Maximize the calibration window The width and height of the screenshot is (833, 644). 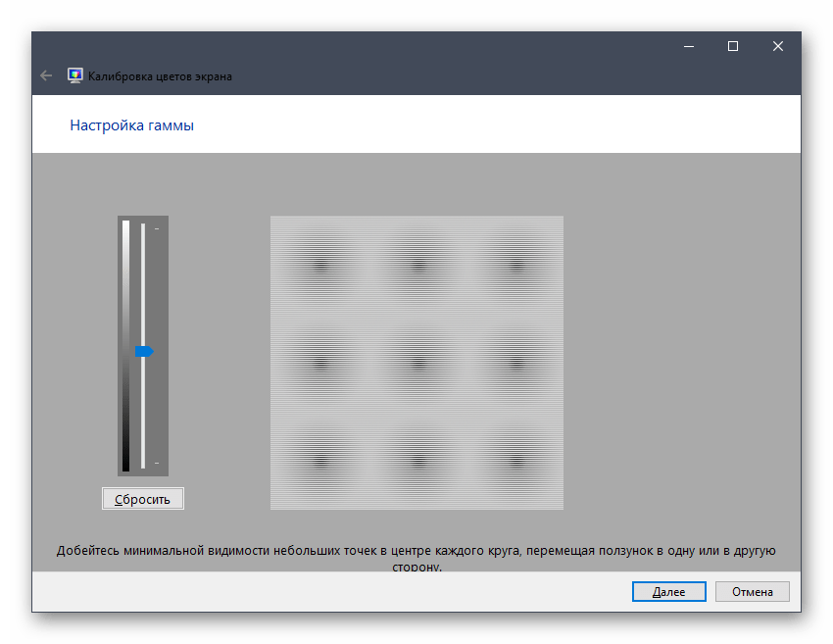pos(733,46)
